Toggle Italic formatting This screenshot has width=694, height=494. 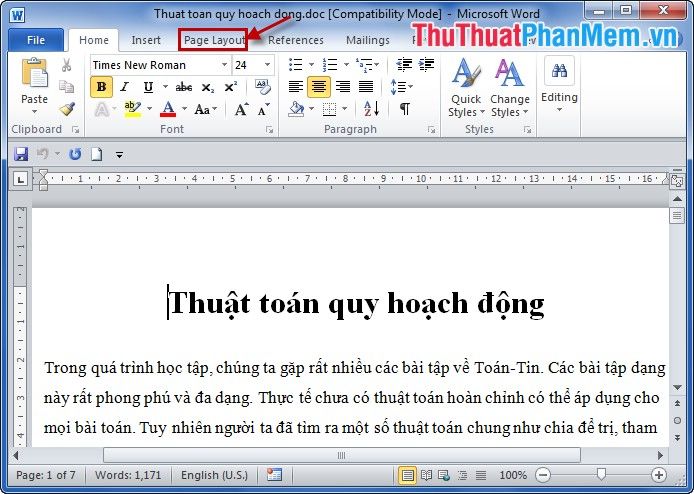coord(125,87)
